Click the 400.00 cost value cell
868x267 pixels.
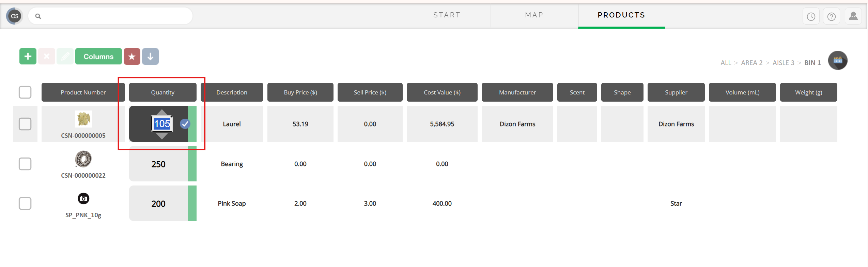pyautogui.click(x=442, y=204)
